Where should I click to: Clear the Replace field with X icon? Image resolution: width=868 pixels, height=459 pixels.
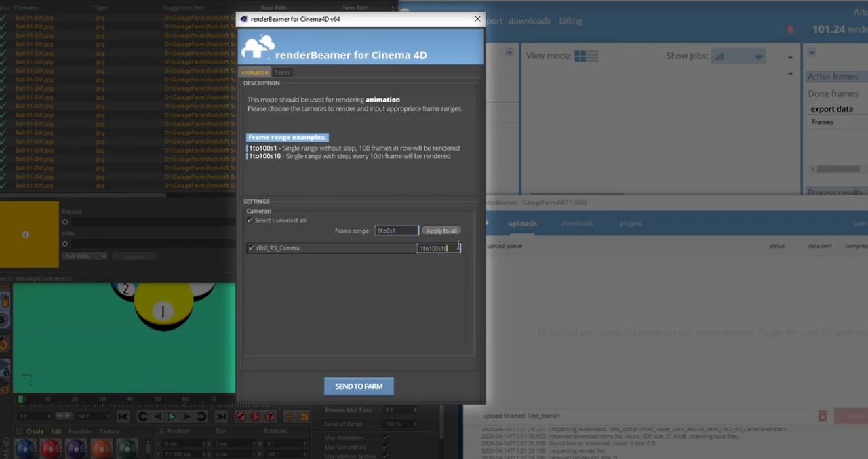(x=65, y=222)
